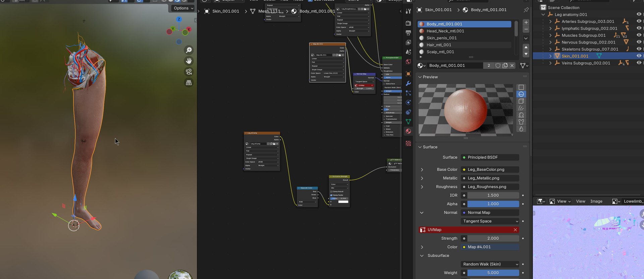Open the Physics properties tab
Image resolution: width=644 pixels, height=279 pixels.
click(408, 102)
